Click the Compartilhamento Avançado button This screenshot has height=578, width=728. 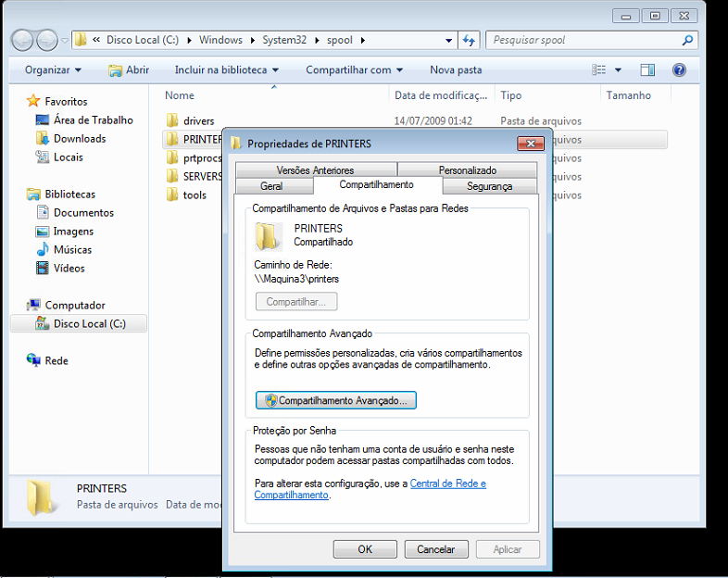click(x=335, y=400)
